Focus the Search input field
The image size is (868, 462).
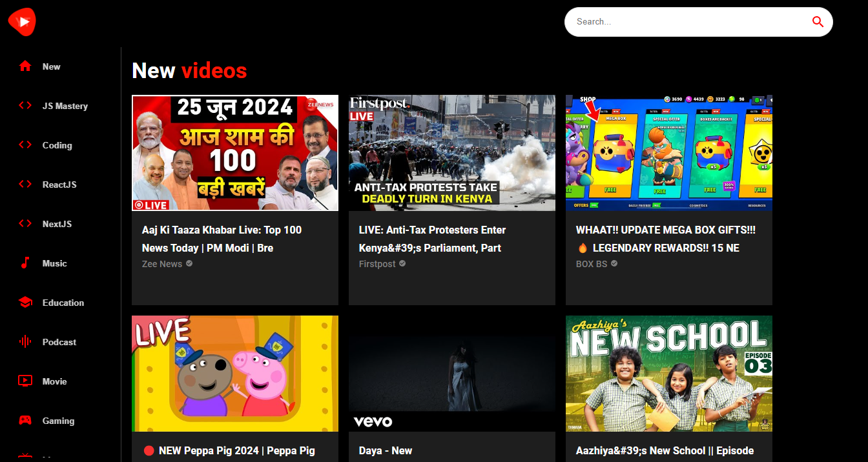pos(689,22)
